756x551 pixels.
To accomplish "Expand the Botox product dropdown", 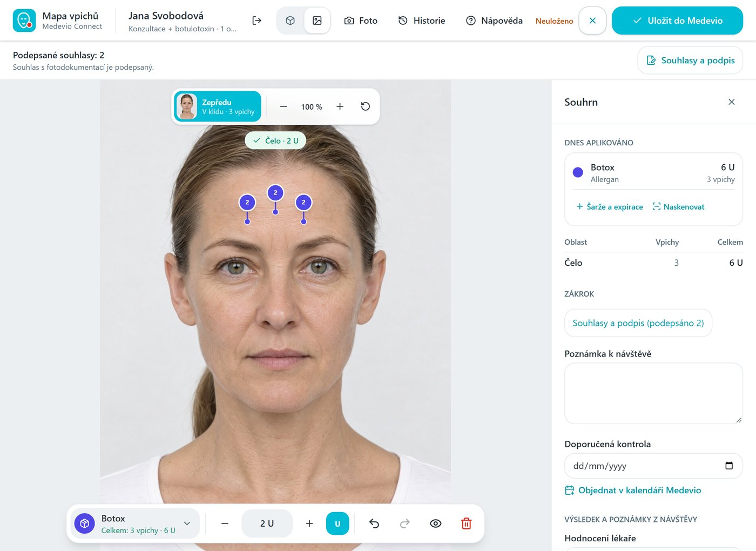I will [x=135, y=523].
